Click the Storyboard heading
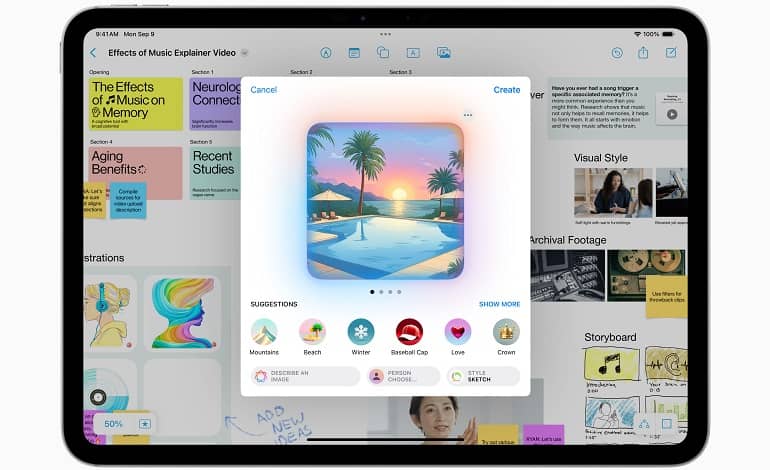 pos(610,337)
